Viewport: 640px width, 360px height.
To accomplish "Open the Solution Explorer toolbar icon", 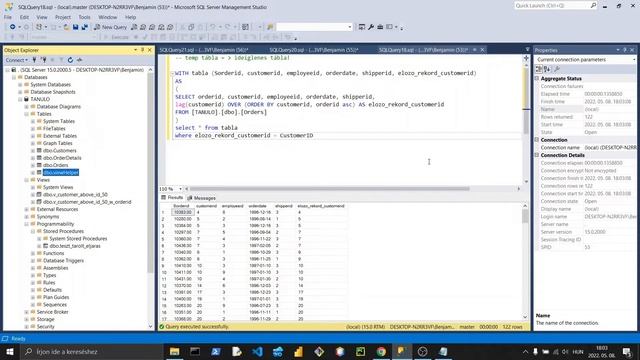I will [362, 27].
